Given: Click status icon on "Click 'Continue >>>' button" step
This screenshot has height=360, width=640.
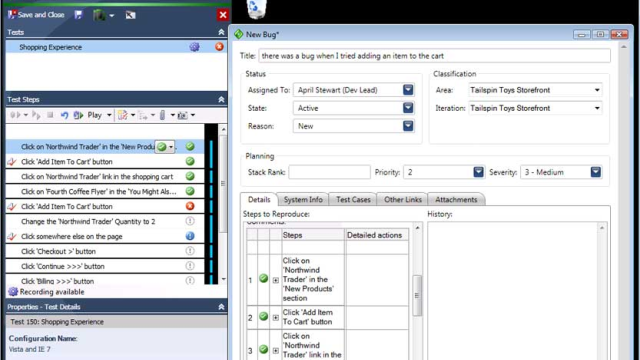Looking at the screenshot, I should pyautogui.click(x=190, y=266).
